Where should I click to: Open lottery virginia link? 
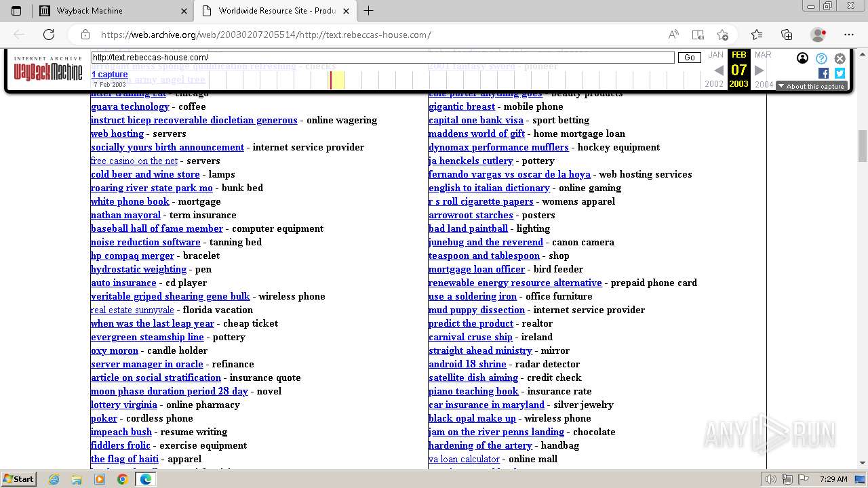[124, 405]
